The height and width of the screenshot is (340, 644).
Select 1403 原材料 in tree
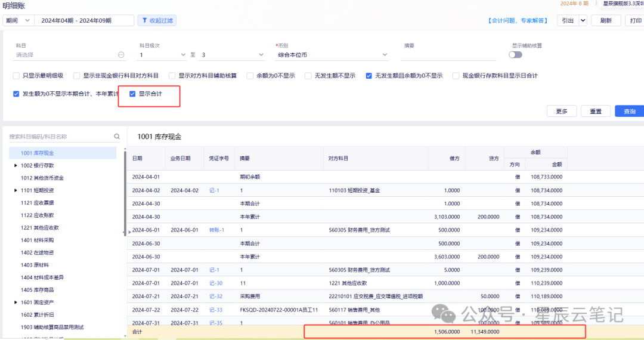click(35, 265)
